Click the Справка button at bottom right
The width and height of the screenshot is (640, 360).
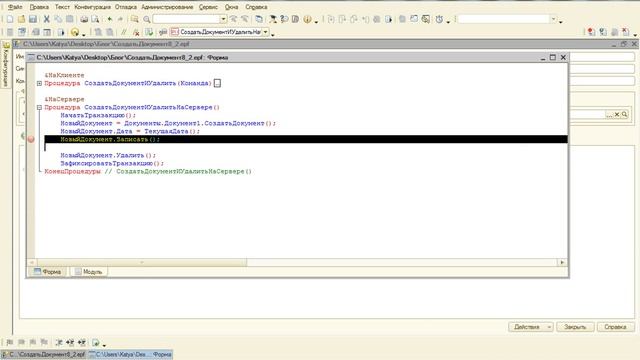click(616, 327)
